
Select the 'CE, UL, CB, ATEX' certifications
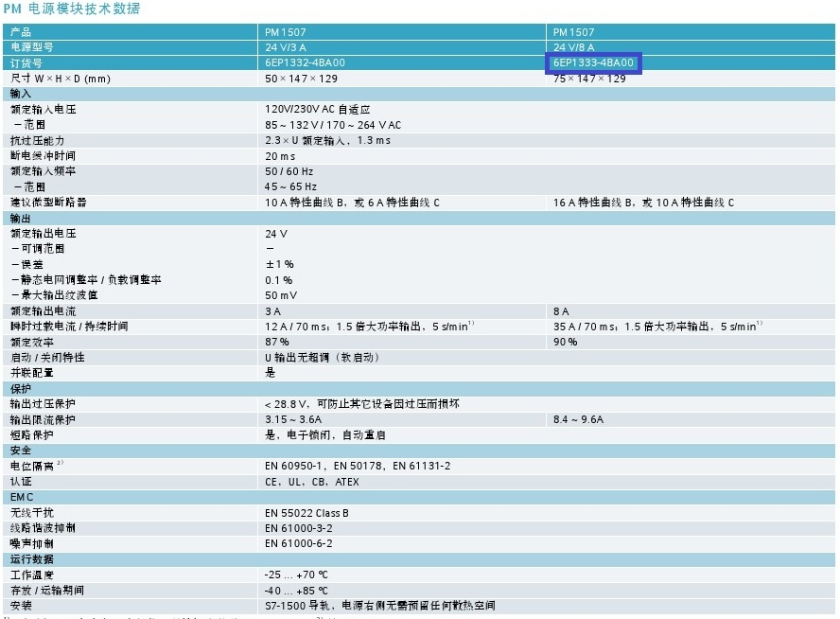click(312, 482)
